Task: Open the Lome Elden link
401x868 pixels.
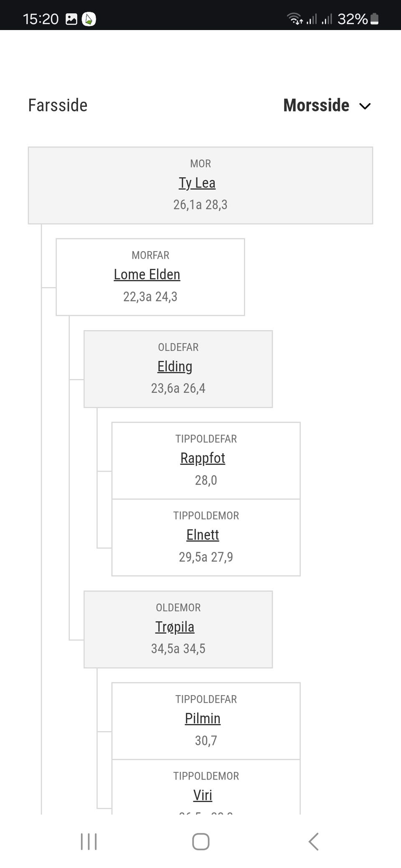Action: click(147, 275)
